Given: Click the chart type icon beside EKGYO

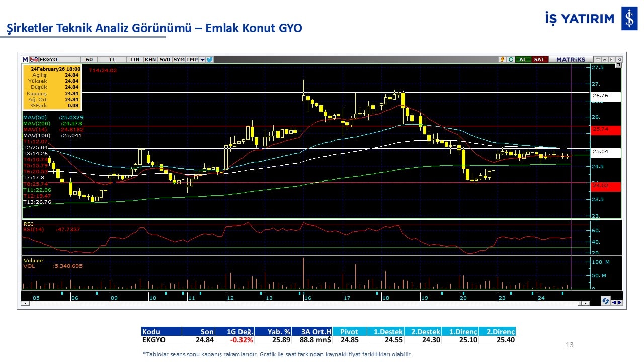Looking at the screenshot, I should pos(34,59).
